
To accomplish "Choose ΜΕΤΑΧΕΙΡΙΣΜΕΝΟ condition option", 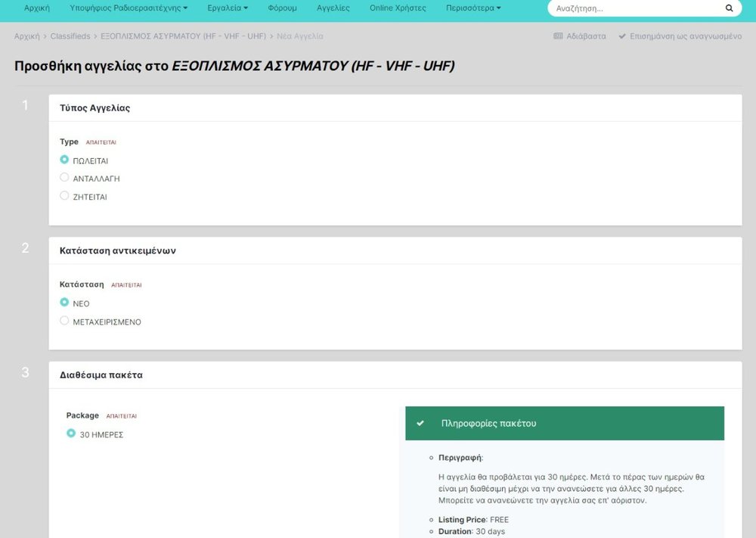I will click(64, 321).
